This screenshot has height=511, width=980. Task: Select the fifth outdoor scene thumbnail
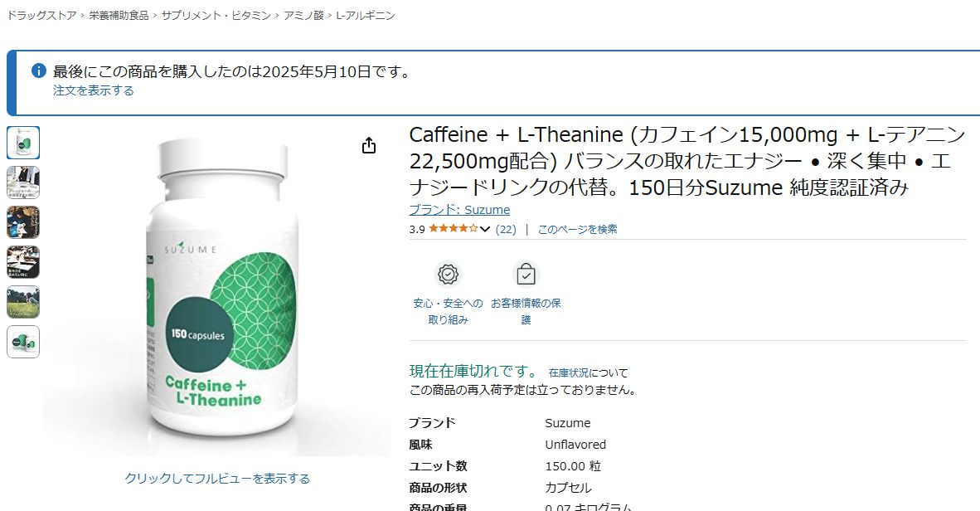tap(23, 302)
